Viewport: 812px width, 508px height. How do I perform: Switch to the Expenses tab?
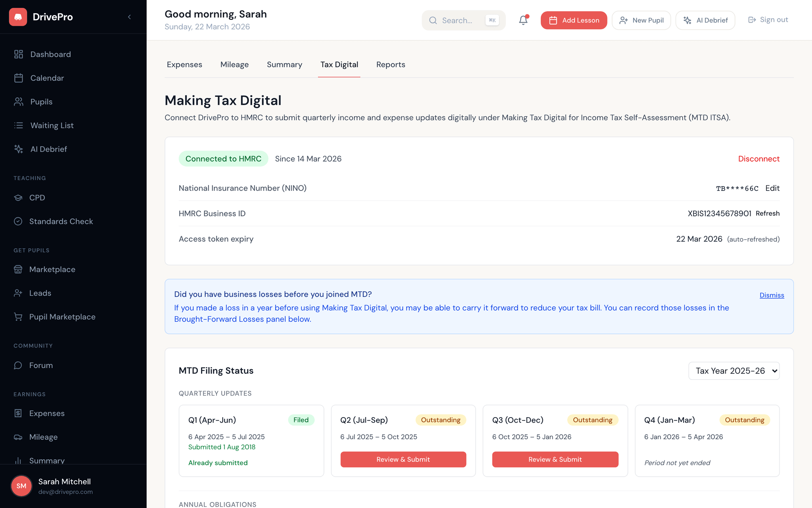point(184,64)
